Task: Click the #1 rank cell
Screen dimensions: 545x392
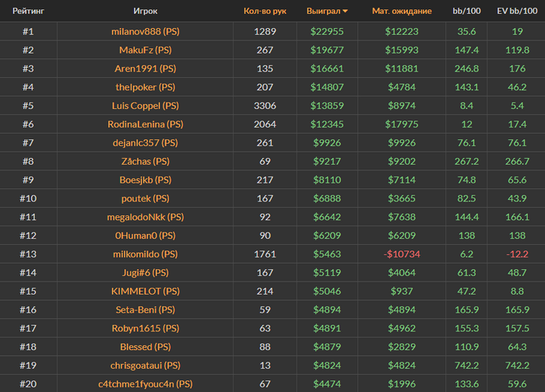Action: point(28,31)
